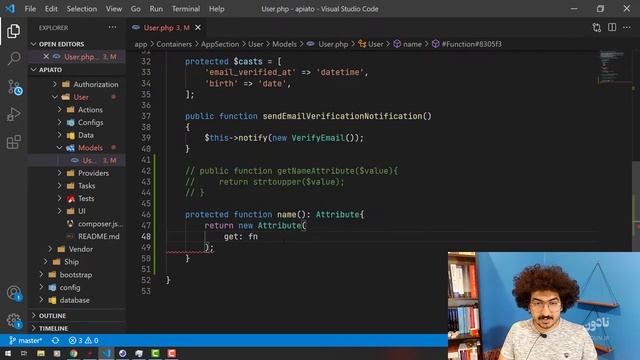Collapse the APIATO folder section
This screenshot has width=640, height=360.
pyautogui.click(x=77, y=69)
